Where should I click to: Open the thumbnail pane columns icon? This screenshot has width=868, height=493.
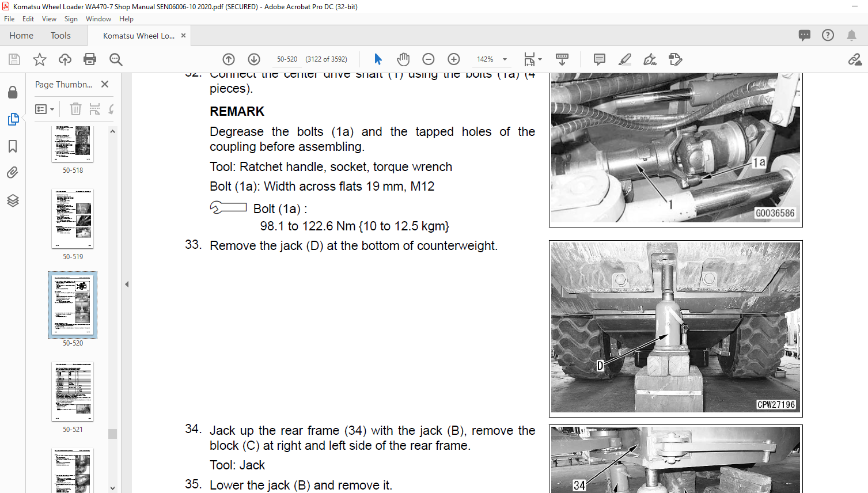[x=95, y=109]
